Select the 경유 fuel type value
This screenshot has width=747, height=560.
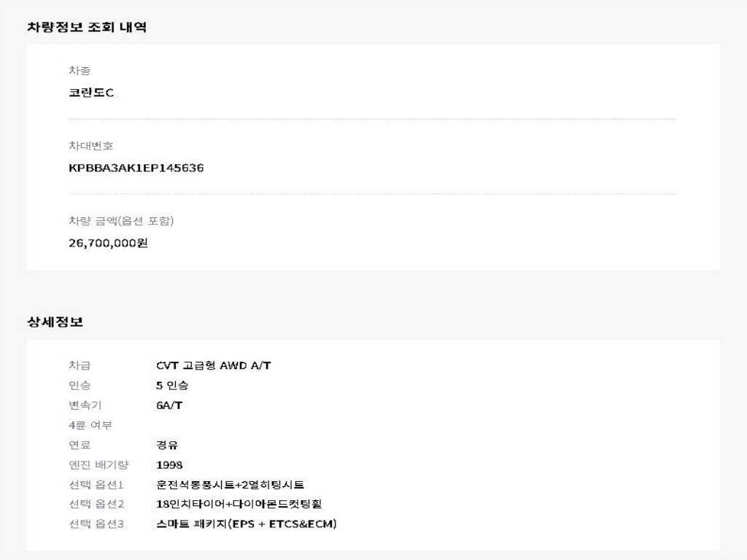[167, 446]
